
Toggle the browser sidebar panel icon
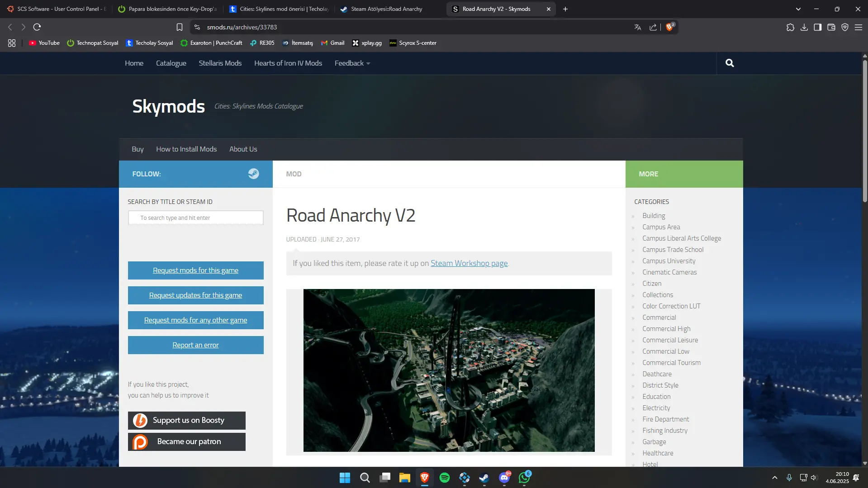click(818, 27)
